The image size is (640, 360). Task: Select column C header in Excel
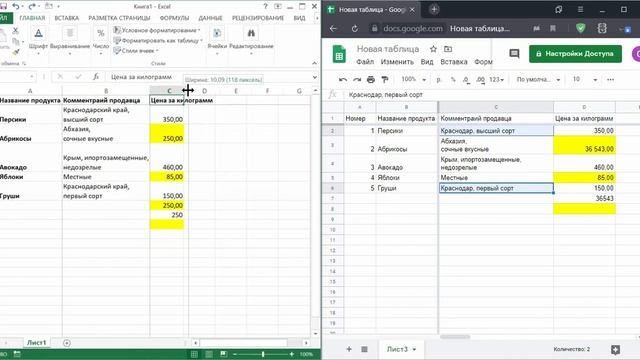pyautogui.click(x=169, y=91)
